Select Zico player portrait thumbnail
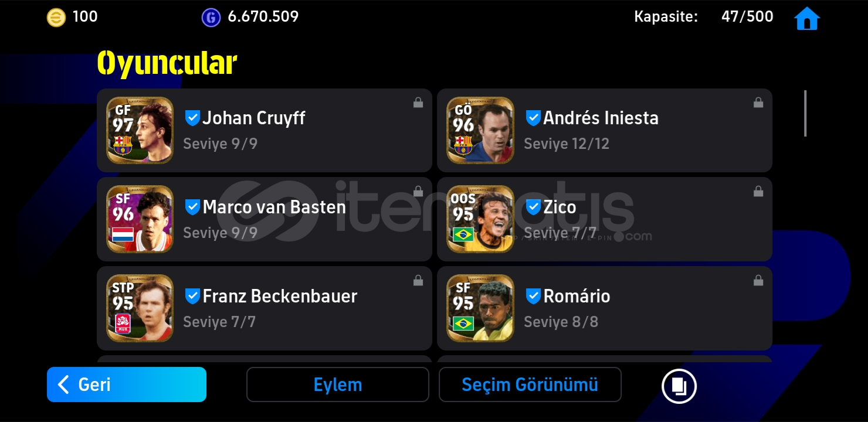This screenshot has width=868, height=422. pos(480,219)
